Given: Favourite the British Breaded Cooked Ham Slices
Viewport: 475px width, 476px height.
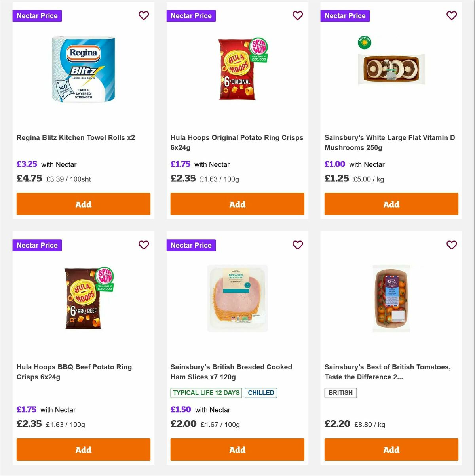Looking at the screenshot, I should tap(298, 245).
